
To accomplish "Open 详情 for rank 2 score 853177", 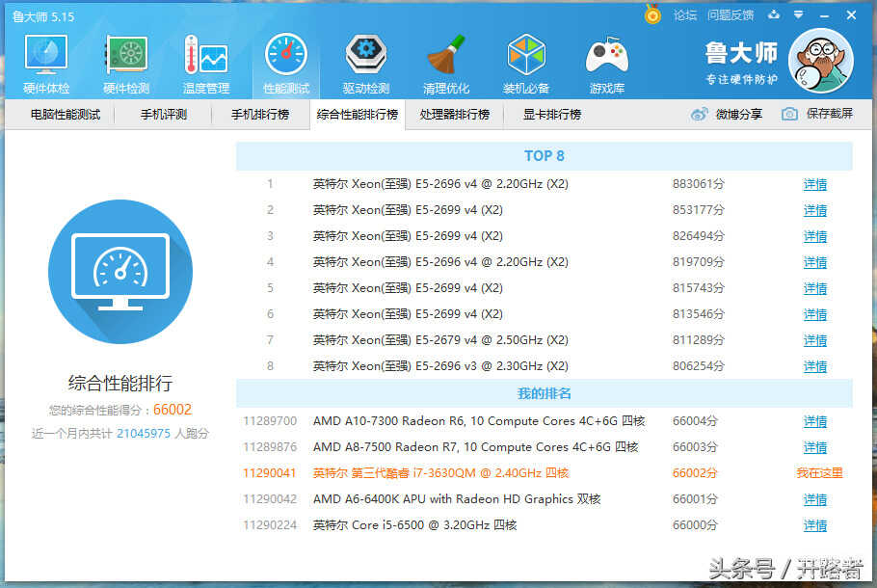I will [815, 210].
